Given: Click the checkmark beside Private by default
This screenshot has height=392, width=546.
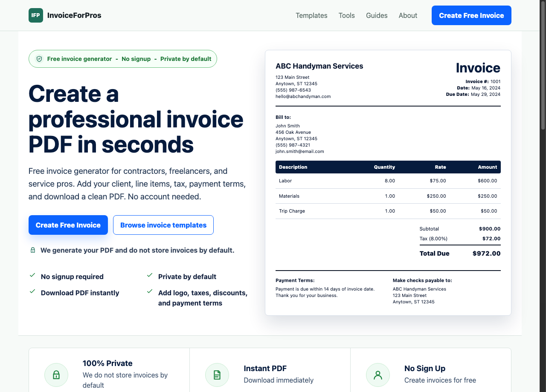Looking at the screenshot, I should [x=150, y=275].
